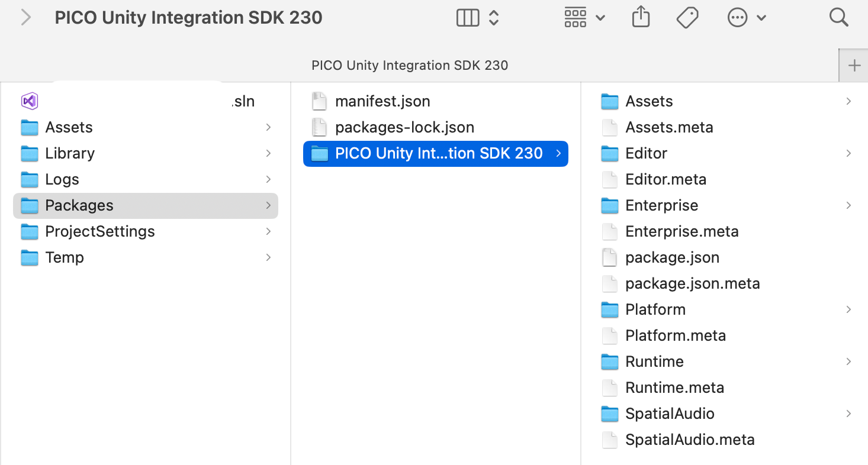Click the blue Assets folder icon in first column
The image size is (868, 465).
(x=29, y=127)
